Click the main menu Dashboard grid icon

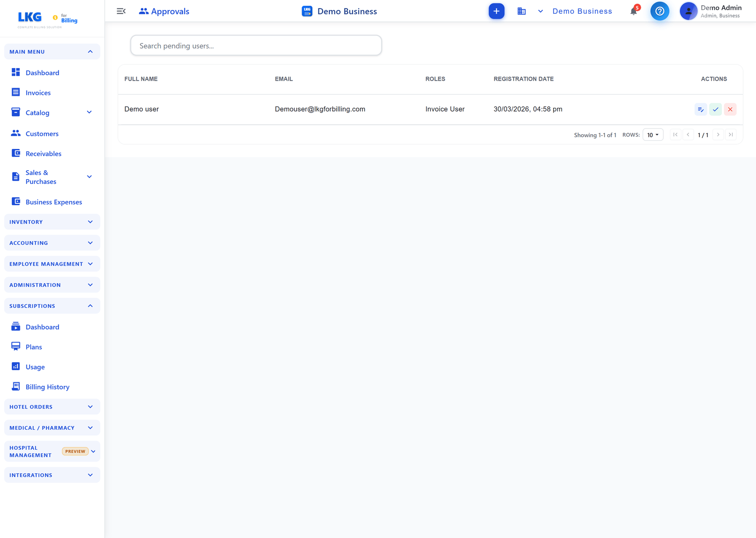click(x=16, y=72)
